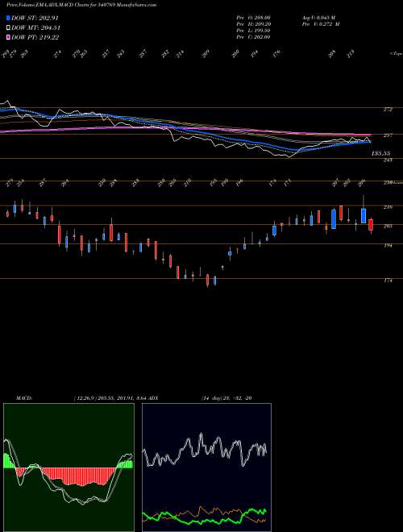
Task: Click the Avg V volume value
Action: pos(318,17)
